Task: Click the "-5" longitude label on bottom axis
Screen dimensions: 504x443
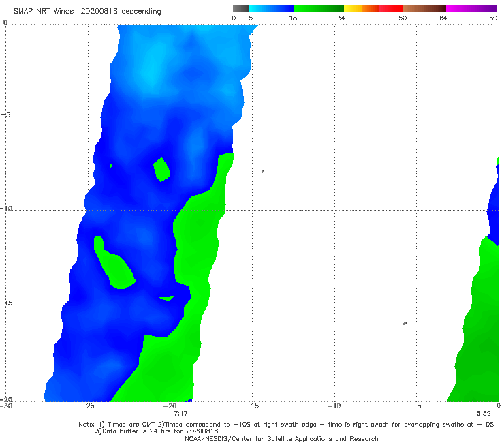Action: pos(416,406)
